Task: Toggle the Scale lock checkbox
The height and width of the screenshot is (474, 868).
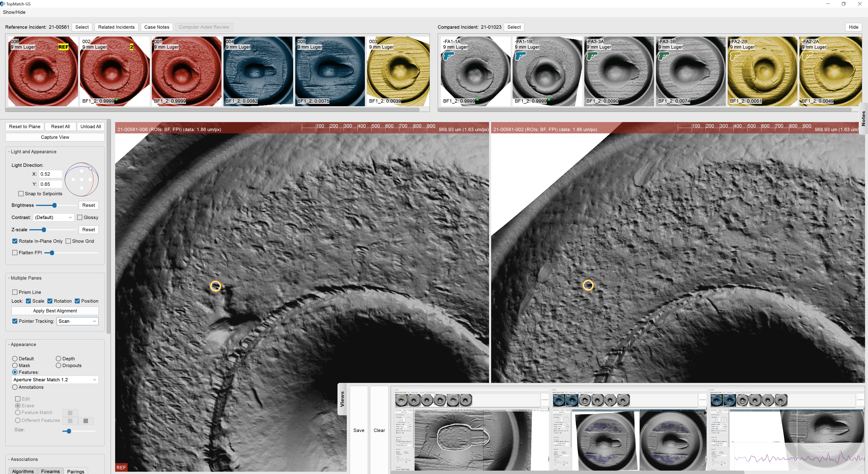Action: tap(28, 301)
